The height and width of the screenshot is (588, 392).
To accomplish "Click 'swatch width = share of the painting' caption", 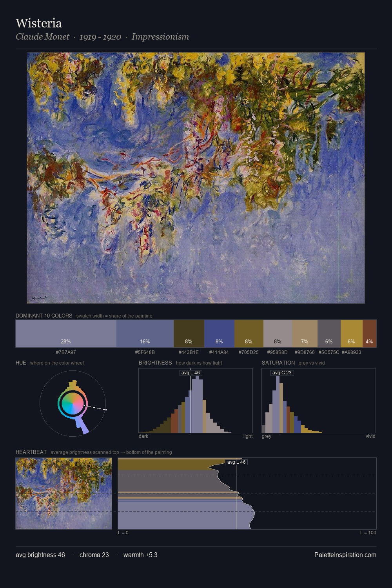I will [x=114, y=316].
